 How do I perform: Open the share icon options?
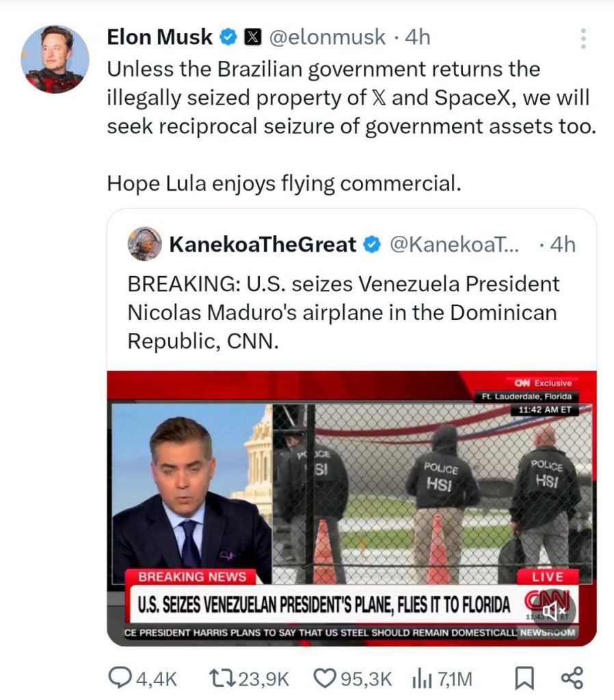(571, 678)
